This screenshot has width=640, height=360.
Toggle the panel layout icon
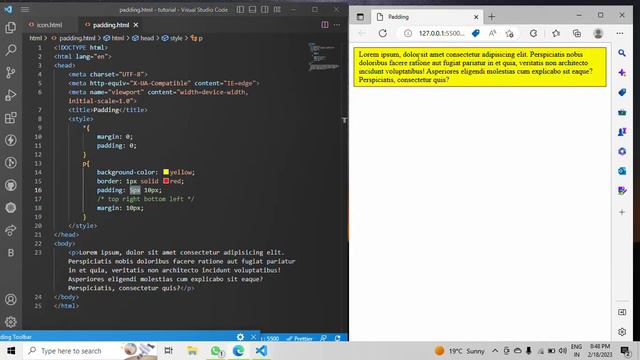(x=253, y=9)
